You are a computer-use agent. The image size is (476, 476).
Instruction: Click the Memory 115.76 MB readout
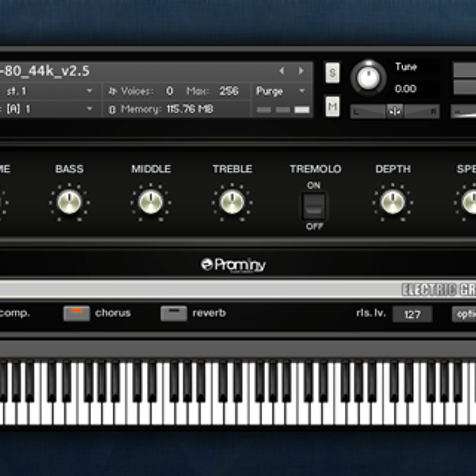[x=190, y=109]
